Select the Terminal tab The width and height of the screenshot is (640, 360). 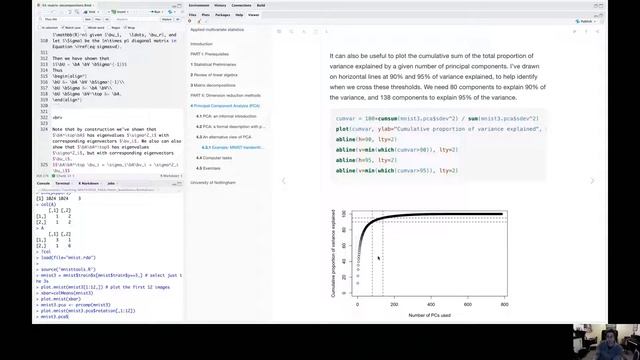click(x=63, y=183)
